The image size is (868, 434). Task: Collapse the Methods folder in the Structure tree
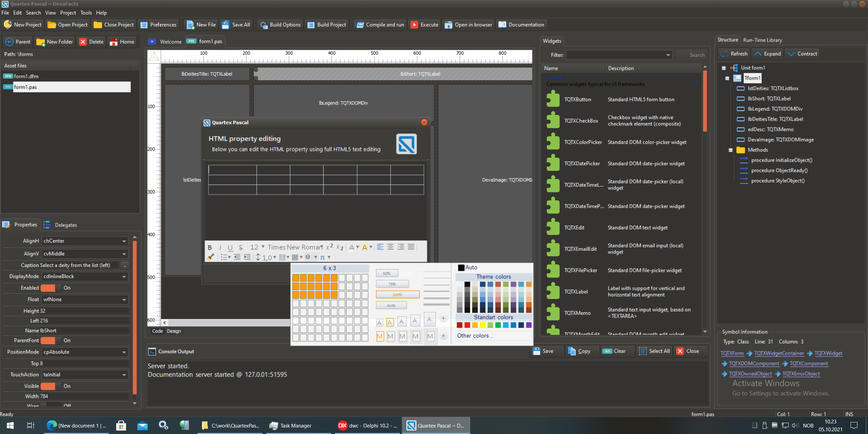[x=730, y=150]
